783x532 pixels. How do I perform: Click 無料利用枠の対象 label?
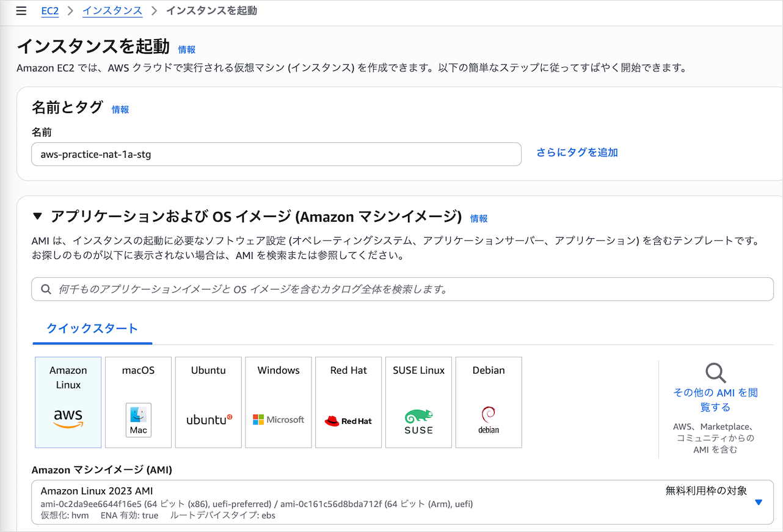[706, 490]
